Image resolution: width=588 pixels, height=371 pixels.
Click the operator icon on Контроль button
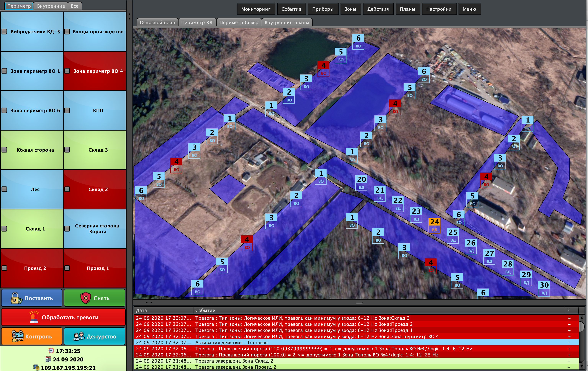click(x=17, y=336)
